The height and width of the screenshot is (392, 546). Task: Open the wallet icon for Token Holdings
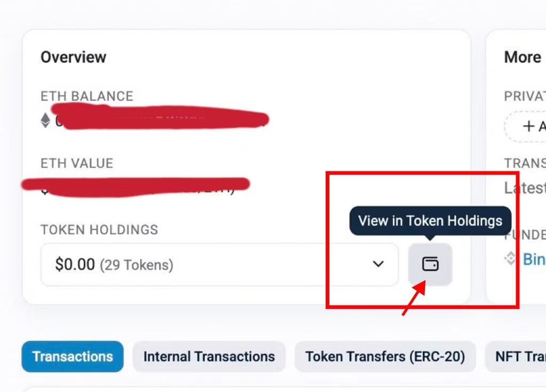430,264
